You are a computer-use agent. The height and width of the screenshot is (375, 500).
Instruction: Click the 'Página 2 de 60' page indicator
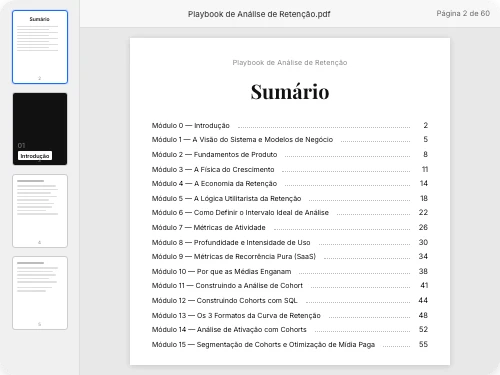463,14
